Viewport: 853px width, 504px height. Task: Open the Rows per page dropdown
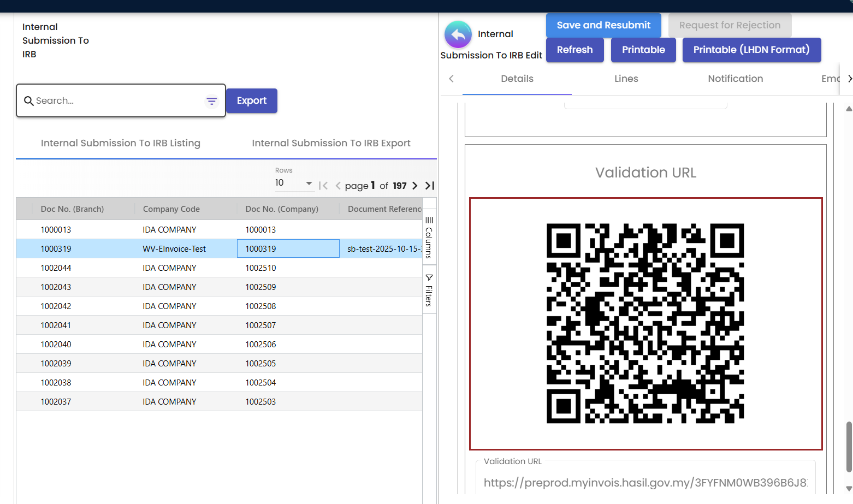pyautogui.click(x=309, y=183)
